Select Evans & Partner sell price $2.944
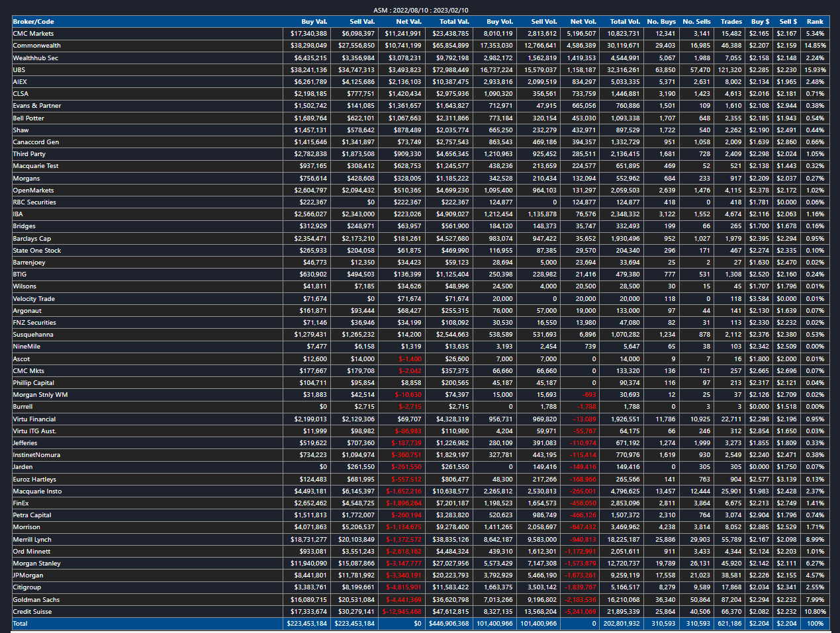Image resolution: width=840 pixels, height=633 pixels. 787,106
